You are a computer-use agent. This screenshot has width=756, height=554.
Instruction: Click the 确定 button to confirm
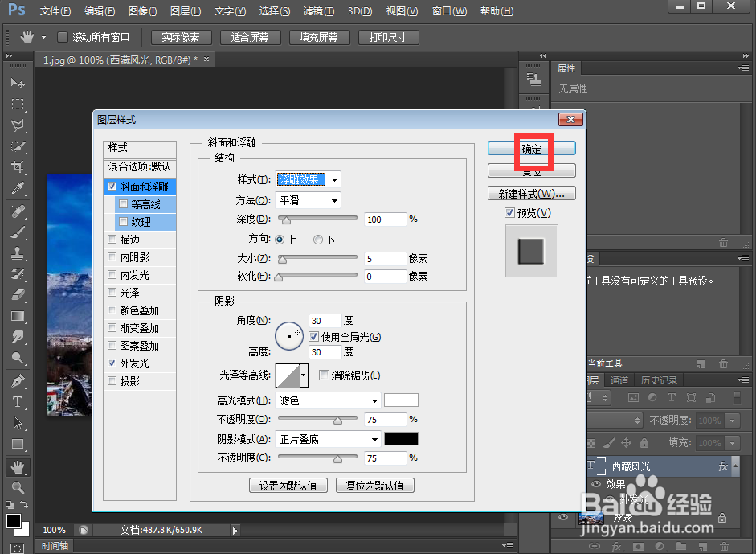[x=531, y=148]
